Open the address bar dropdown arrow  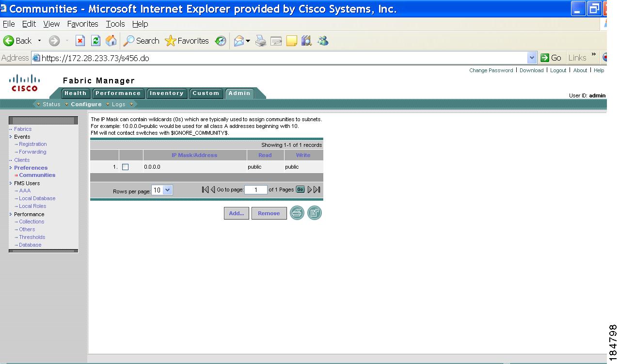[x=532, y=58]
